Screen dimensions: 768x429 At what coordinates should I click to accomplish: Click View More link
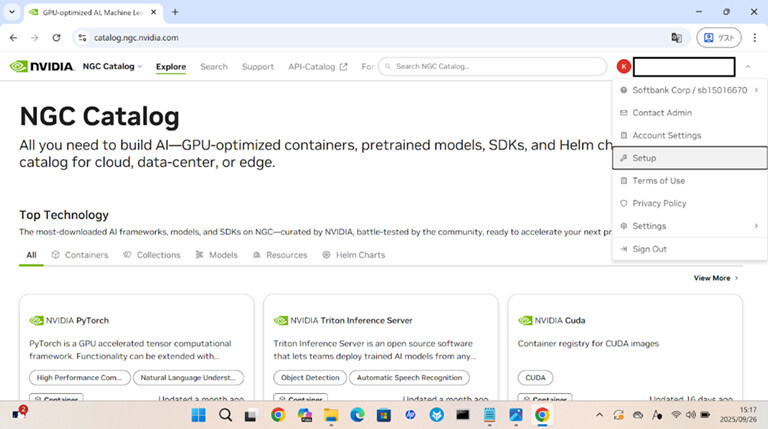tap(716, 278)
